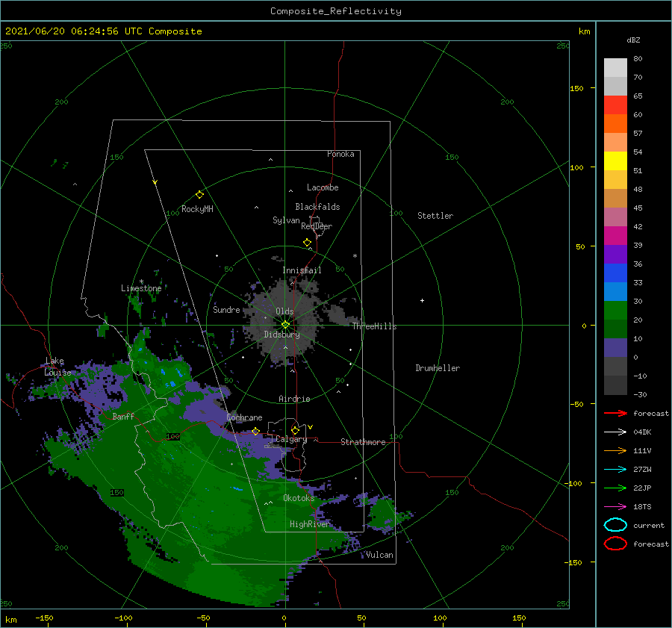Click the Lake Louise label
The image size is (672, 628).
point(57,367)
